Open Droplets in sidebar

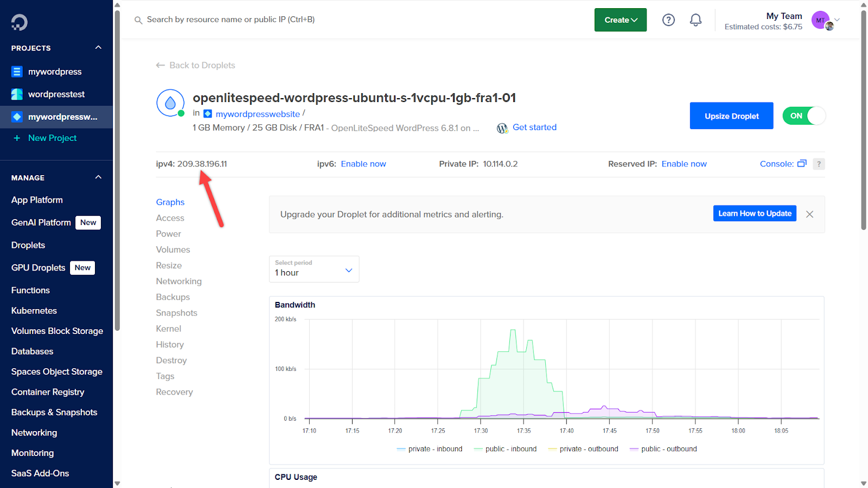[28, 245]
